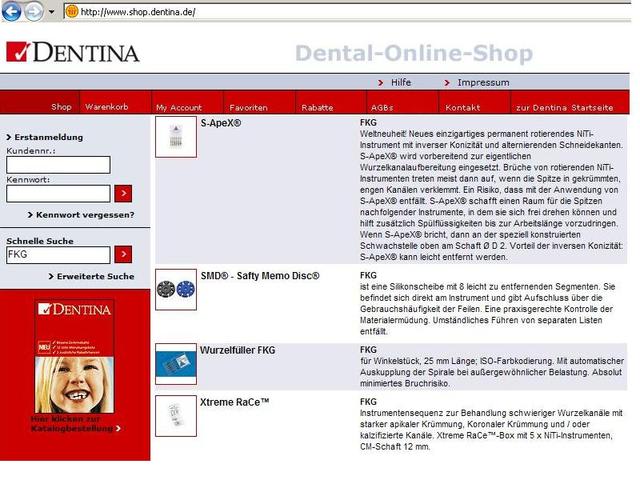Click the arrow before Erstanmeldung
This screenshot has width=640, height=480.
tap(9, 138)
